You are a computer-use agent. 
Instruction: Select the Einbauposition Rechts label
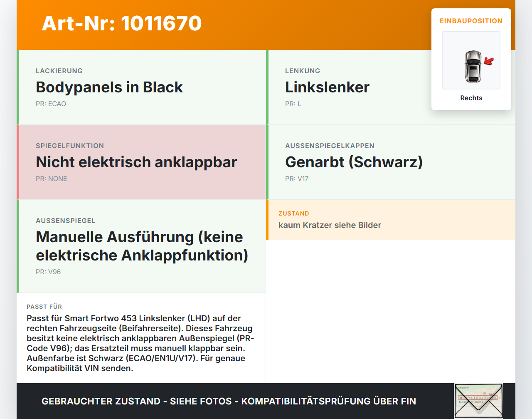point(471,98)
